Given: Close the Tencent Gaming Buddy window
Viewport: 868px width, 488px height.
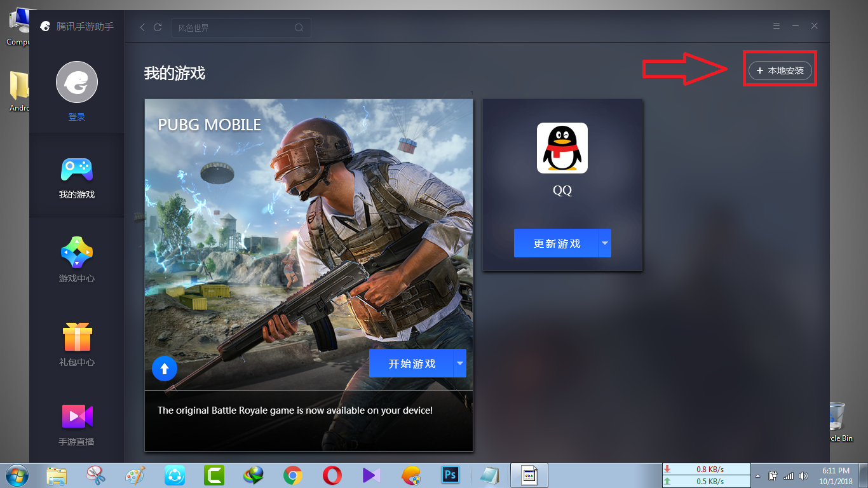Looking at the screenshot, I should pyautogui.click(x=814, y=26).
